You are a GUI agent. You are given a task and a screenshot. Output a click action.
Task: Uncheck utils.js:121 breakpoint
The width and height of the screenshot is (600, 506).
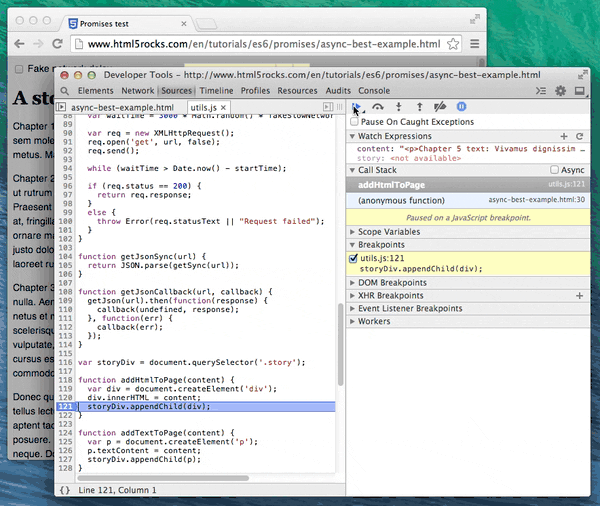355,259
